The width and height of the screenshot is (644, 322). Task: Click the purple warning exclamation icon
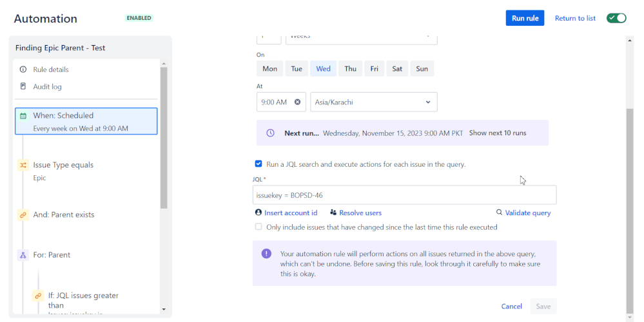click(266, 253)
